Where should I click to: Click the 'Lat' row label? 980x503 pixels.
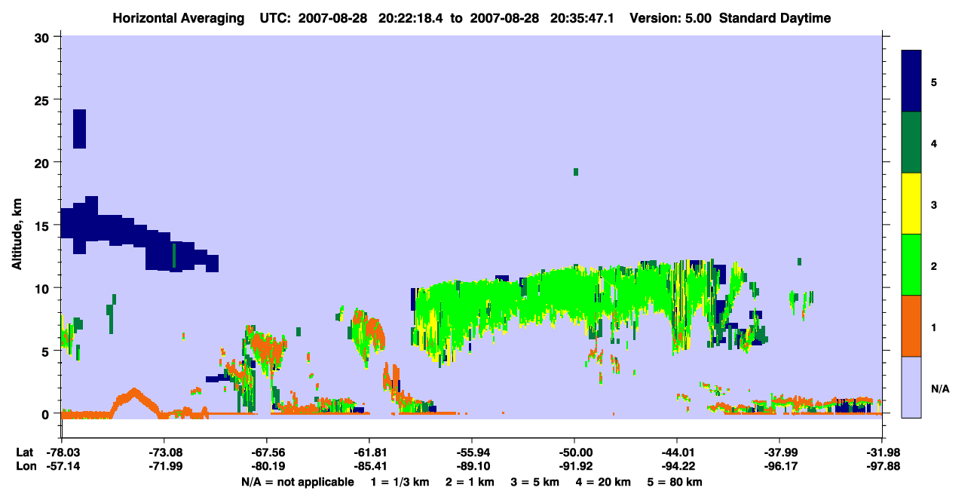pyautogui.click(x=25, y=452)
